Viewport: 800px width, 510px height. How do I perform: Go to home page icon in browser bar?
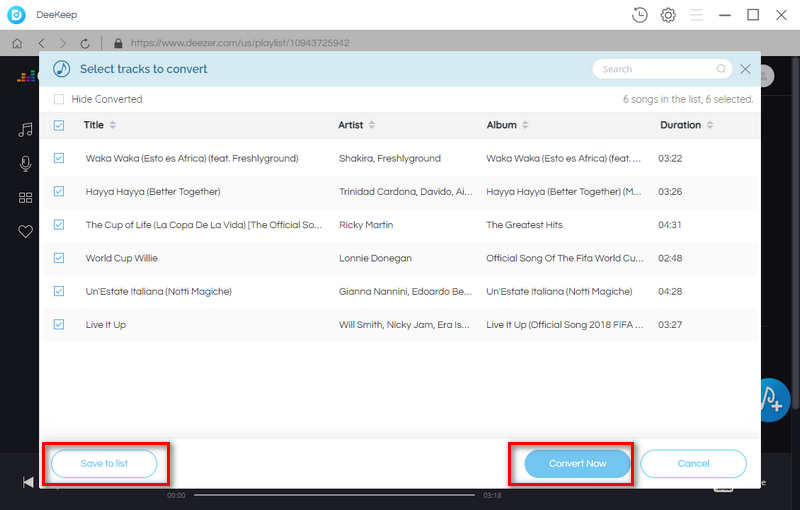(17, 43)
